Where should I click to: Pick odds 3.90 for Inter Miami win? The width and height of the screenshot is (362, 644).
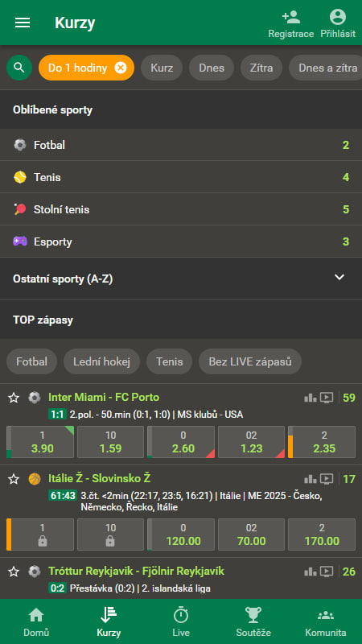tap(40, 442)
